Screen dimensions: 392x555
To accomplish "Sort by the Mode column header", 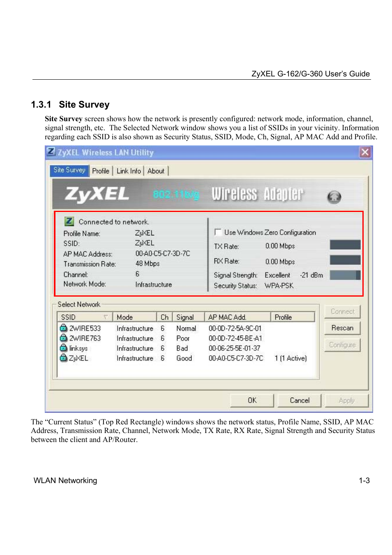I will [x=134, y=317].
